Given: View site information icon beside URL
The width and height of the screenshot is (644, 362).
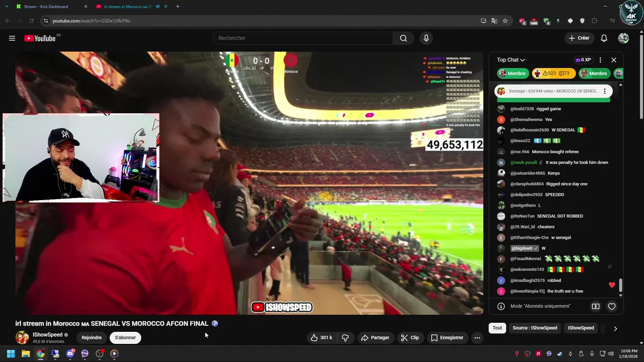Looking at the screenshot, I should (46, 21).
